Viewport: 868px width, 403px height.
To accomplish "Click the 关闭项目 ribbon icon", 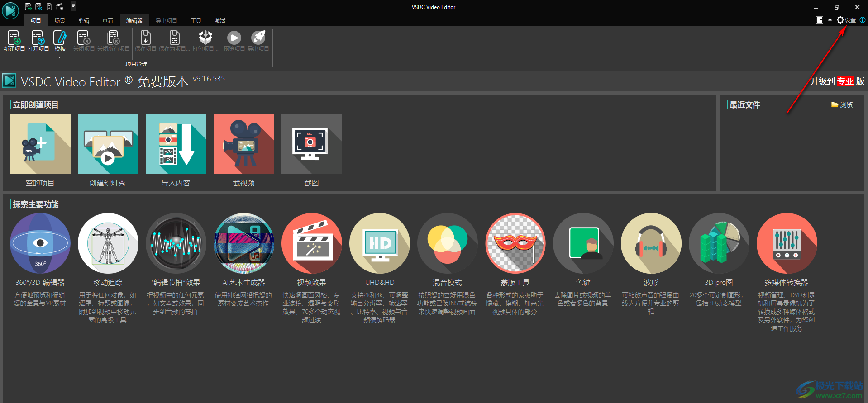I will [84, 38].
